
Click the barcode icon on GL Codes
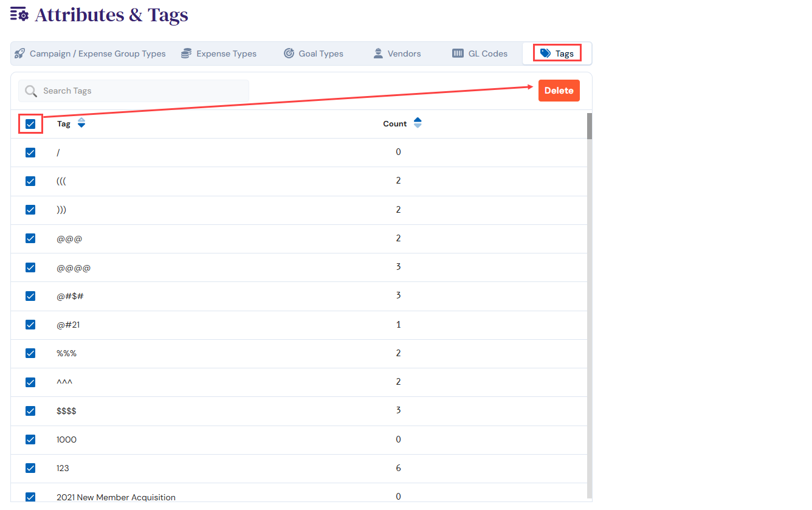pyautogui.click(x=458, y=53)
